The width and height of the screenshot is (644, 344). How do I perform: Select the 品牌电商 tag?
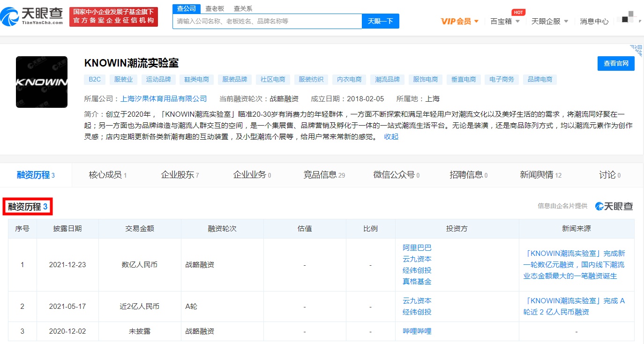click(540, 79)
